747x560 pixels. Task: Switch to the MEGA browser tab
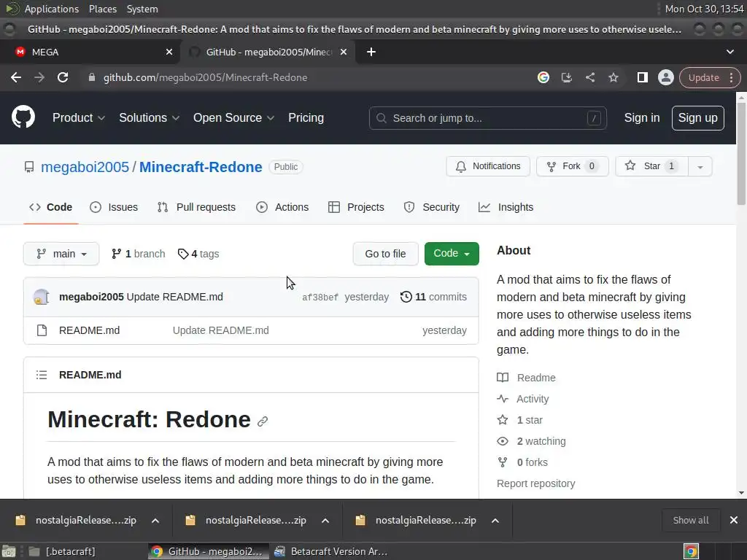90,52
